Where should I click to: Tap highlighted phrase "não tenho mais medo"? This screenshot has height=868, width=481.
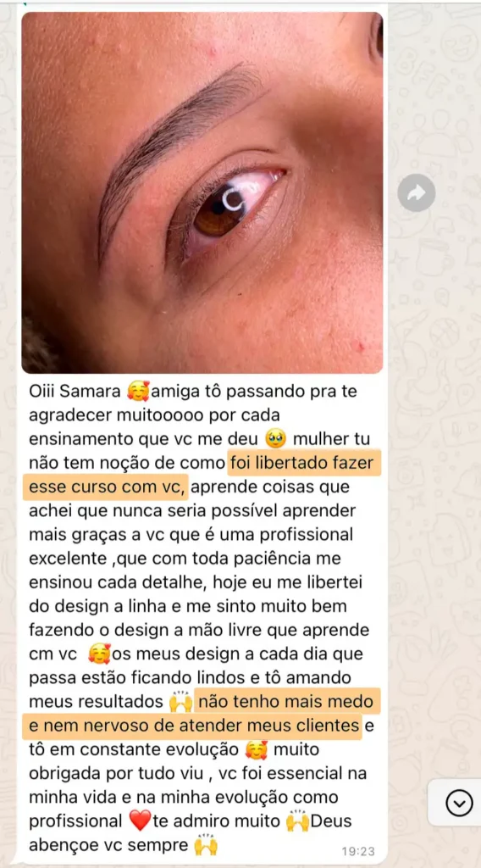[285, 701]
